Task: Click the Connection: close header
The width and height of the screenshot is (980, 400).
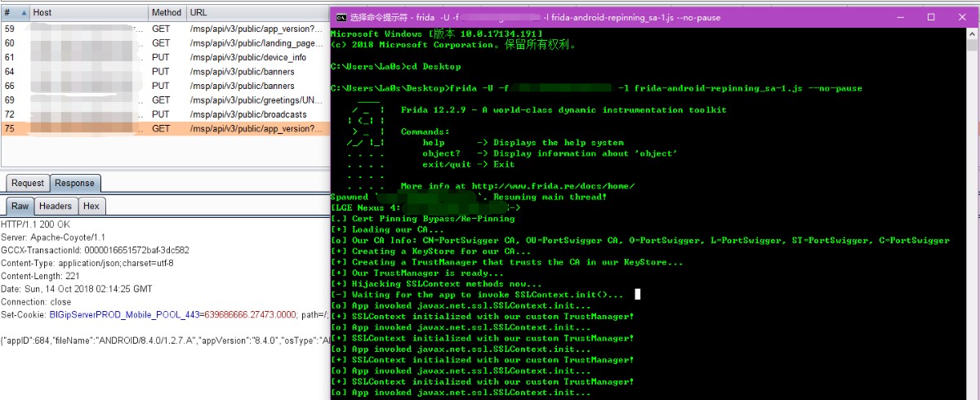Action: pyautogui.click(x=38, y=302)
